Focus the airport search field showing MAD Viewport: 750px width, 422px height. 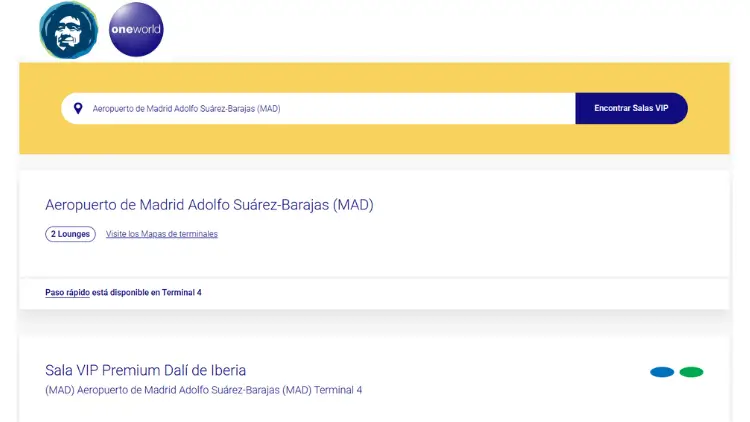[x=318, y=108]
